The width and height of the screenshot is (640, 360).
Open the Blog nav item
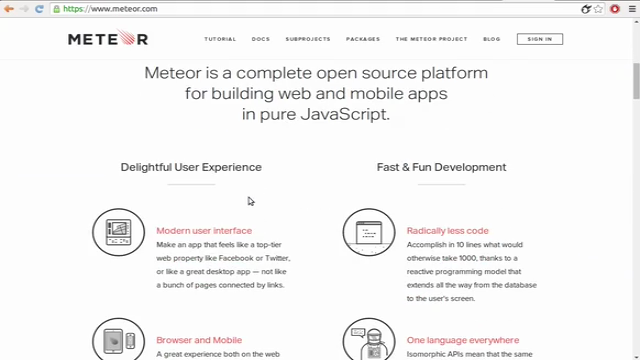pyautogui.click(x=492, y=39)
